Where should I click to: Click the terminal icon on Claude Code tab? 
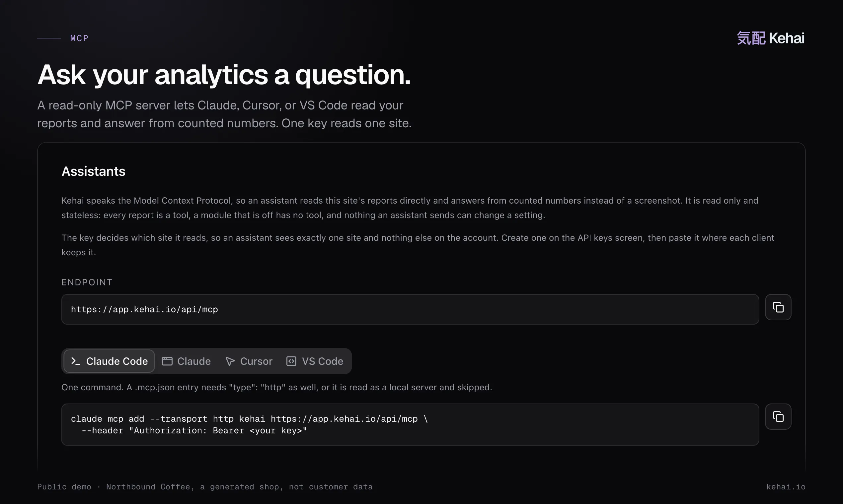(75, 361)
